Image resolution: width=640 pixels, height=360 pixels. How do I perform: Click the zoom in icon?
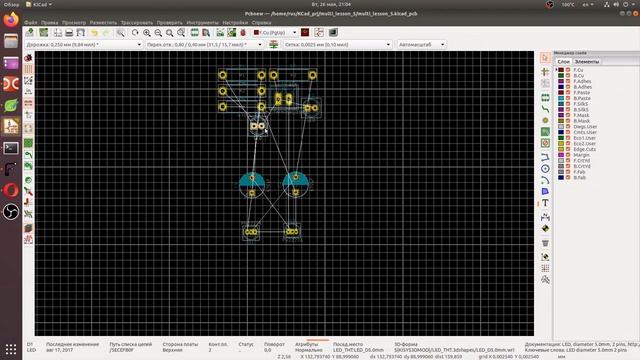coord(147,33)
